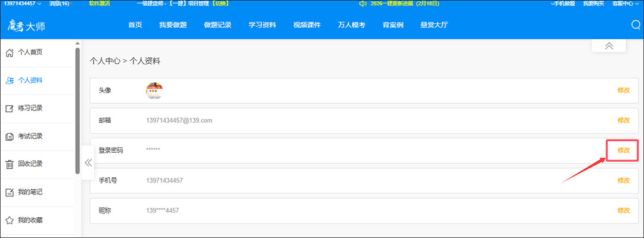Expand account dropdown 13971434457
Viewport: 644px width, 238px height.
tap(22, 4)
